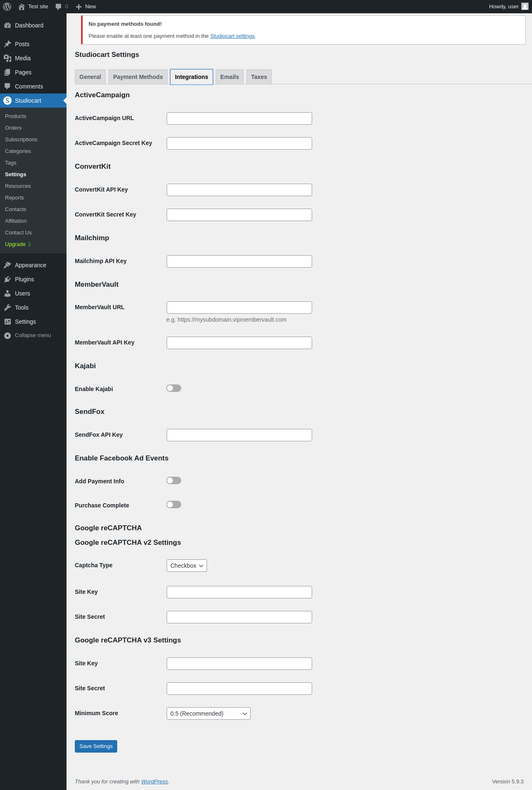The image size is (532, 790).
Task: Open the Taxes tab
Action: click(259, 77)
